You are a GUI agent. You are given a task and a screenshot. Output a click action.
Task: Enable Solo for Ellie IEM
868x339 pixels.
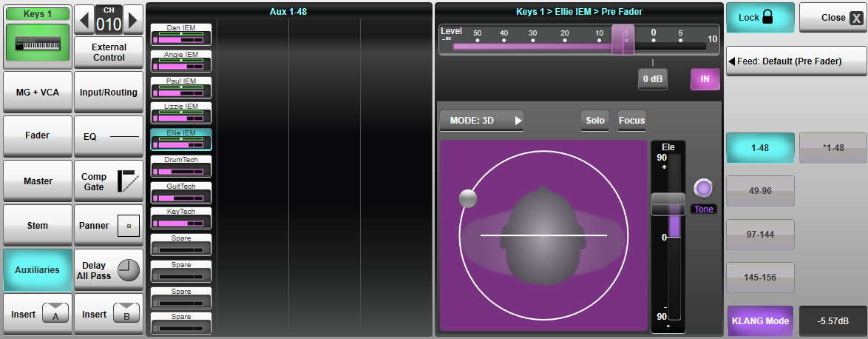coord(595,121)
